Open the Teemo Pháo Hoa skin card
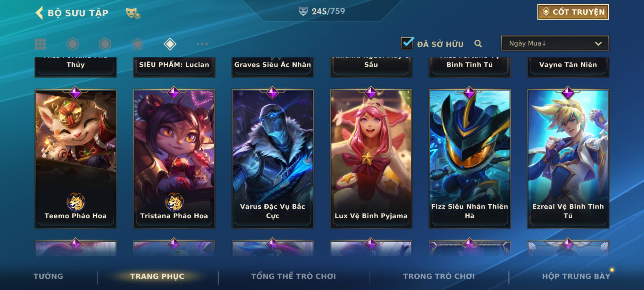 76,159
